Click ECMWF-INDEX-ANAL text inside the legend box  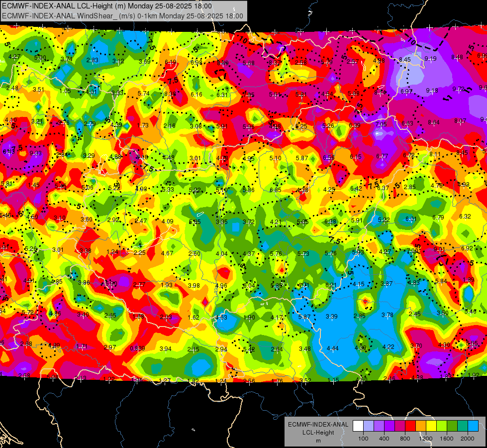coord(318,425)
